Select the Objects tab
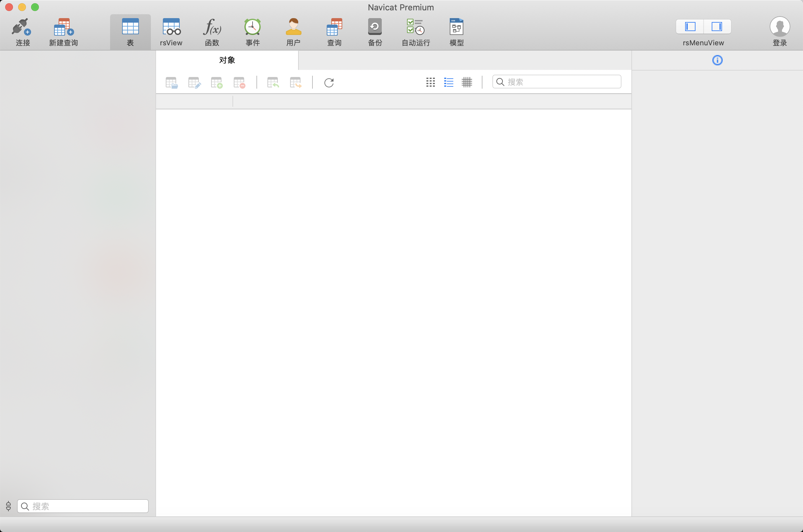Viewport: 803px width, 532px height. coord(227,60)
